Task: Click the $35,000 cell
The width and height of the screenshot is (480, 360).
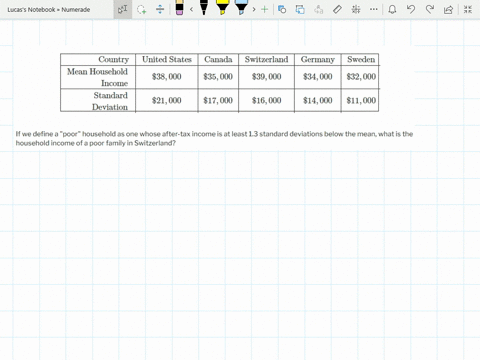Action: 218,77
